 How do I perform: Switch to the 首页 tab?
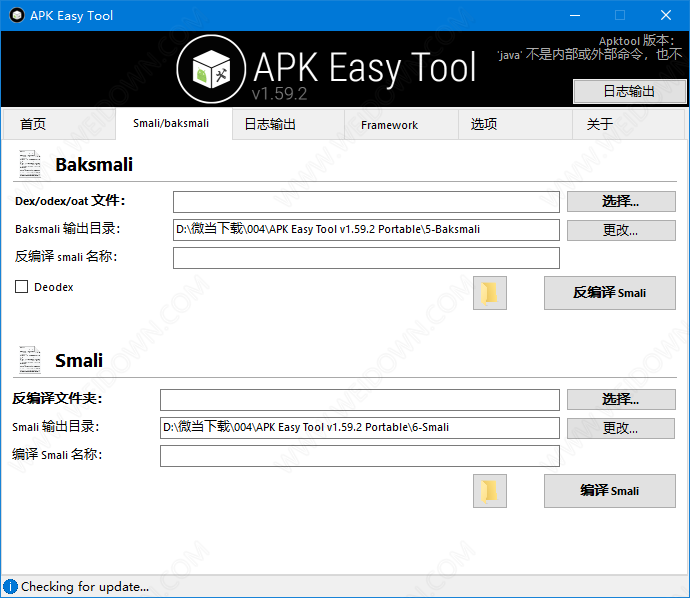point(59,124)
